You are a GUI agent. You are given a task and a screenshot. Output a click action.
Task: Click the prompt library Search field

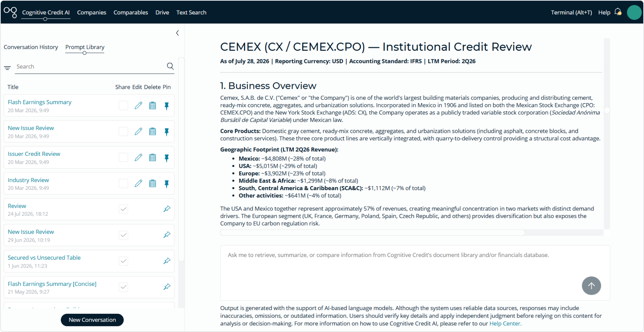click(90, 67)
